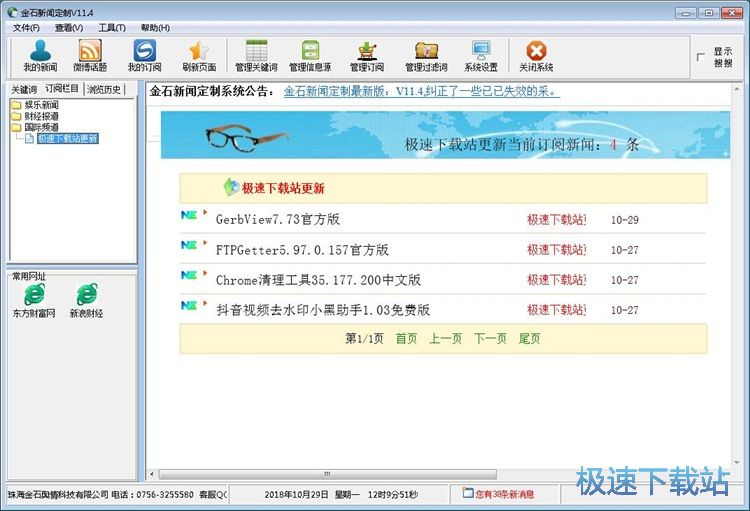
Task: Open the 工具(T) menu
Action: (x=112, y=28)
